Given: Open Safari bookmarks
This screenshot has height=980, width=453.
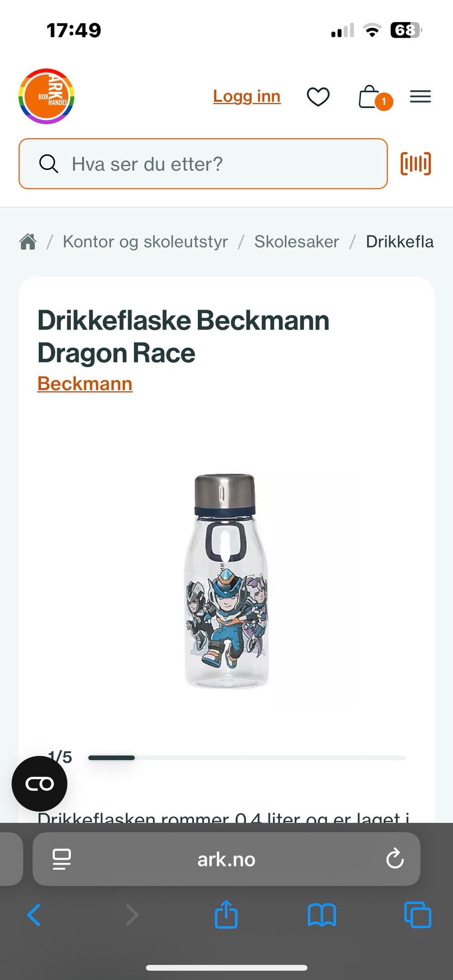Looking at the screenshot, I should click(x=322, y=915).
